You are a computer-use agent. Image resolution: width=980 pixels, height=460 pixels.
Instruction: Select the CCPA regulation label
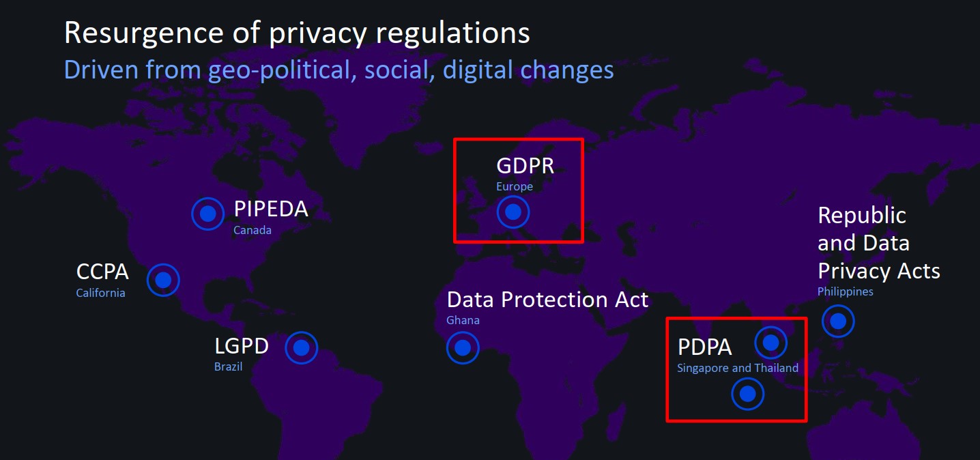pyautogui.click(x=102, y=272)
